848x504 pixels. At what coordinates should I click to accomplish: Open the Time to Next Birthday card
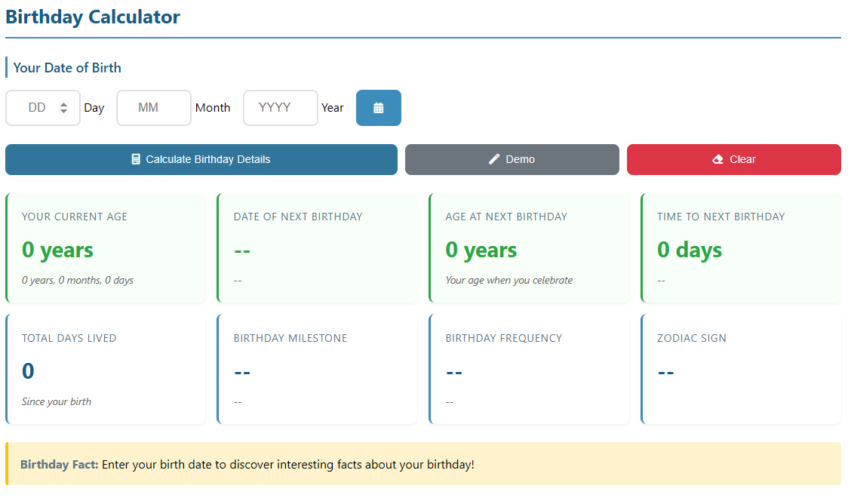click(x=741, y=248)
